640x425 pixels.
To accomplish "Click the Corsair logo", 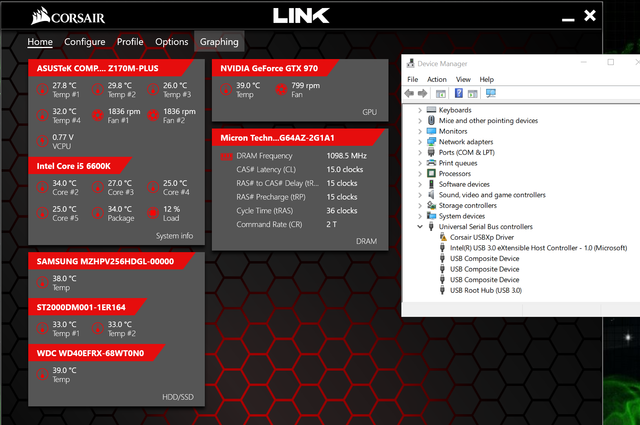I will coord(68,17).
